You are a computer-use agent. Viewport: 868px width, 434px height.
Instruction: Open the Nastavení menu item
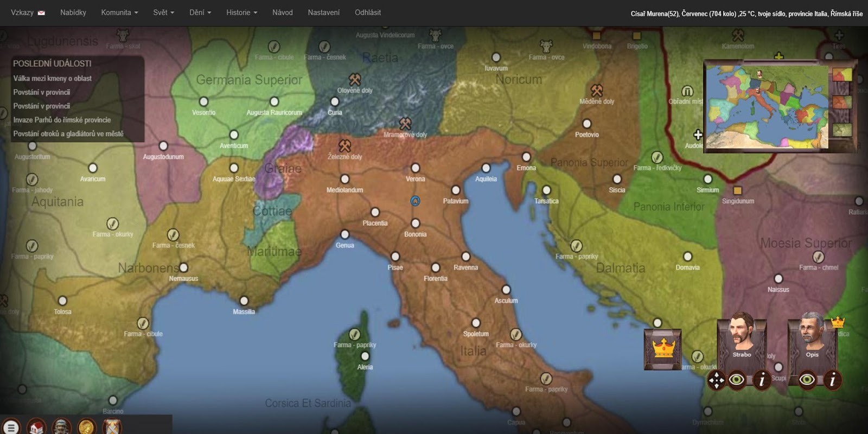(x=324, y=12)
